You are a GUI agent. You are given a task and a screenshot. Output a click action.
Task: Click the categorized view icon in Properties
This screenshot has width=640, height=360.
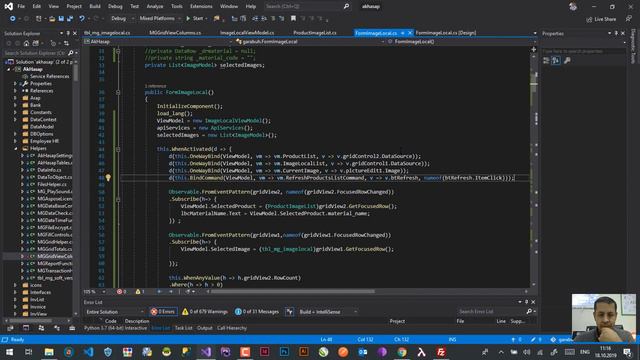tap(546, 60)
